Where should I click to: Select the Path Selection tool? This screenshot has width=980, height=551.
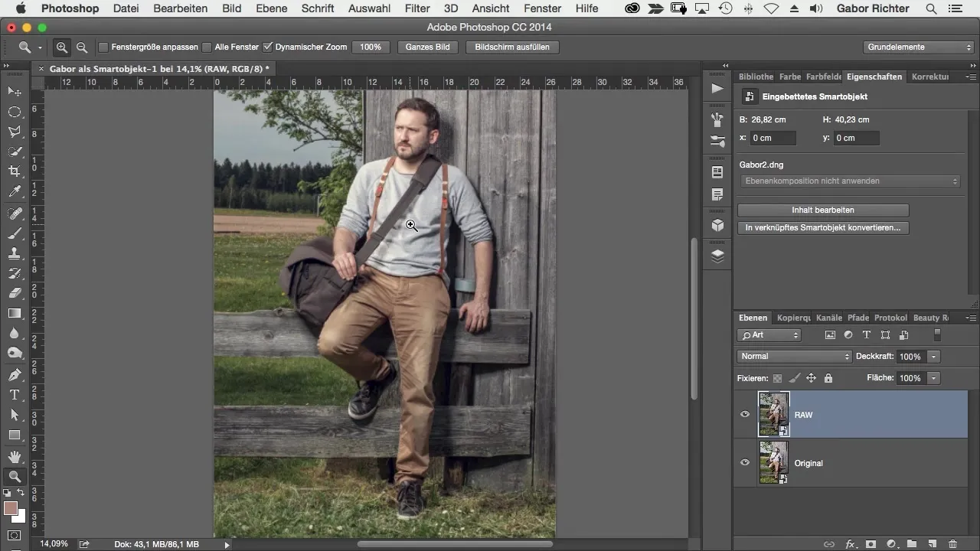pos(15,415)
